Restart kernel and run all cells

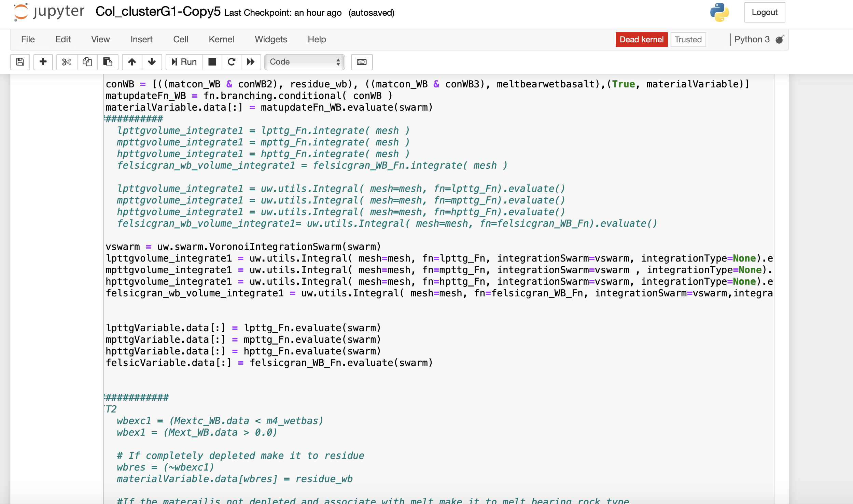(251, 62)
